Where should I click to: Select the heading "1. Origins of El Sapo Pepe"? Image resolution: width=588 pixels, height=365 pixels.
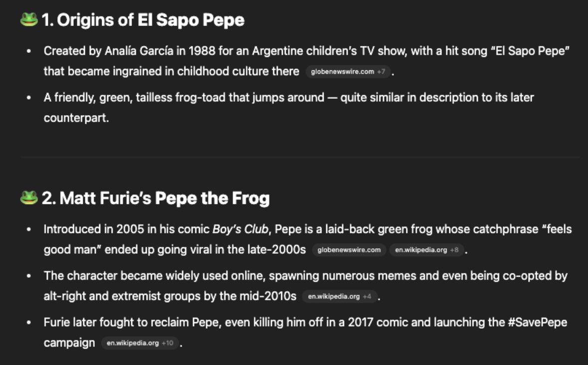point(143,20)
